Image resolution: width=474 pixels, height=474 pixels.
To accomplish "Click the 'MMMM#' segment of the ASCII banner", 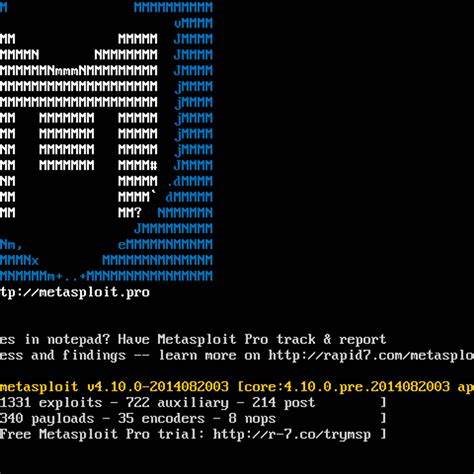I will coord(138,165).
